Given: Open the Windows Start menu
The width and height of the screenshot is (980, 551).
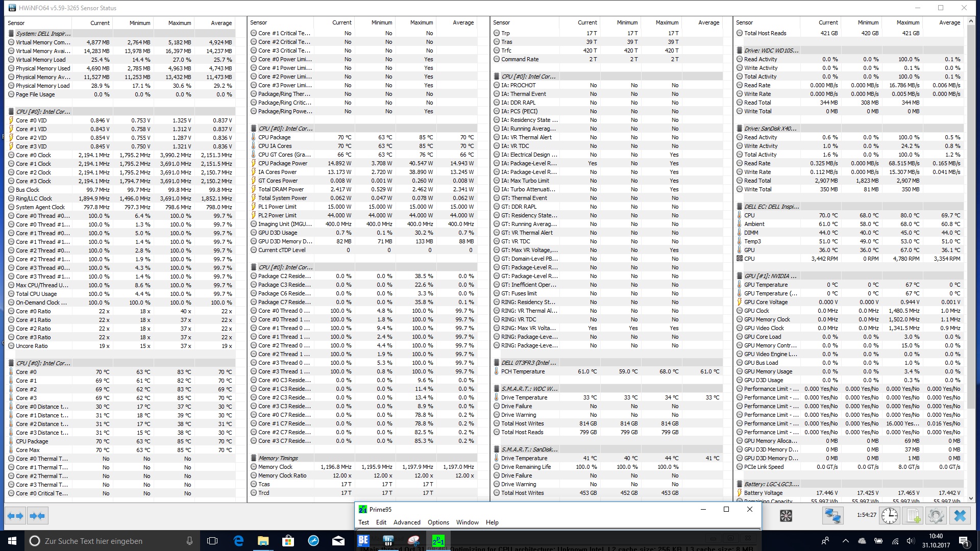Looking at the screenshot, I should (12, 541).
